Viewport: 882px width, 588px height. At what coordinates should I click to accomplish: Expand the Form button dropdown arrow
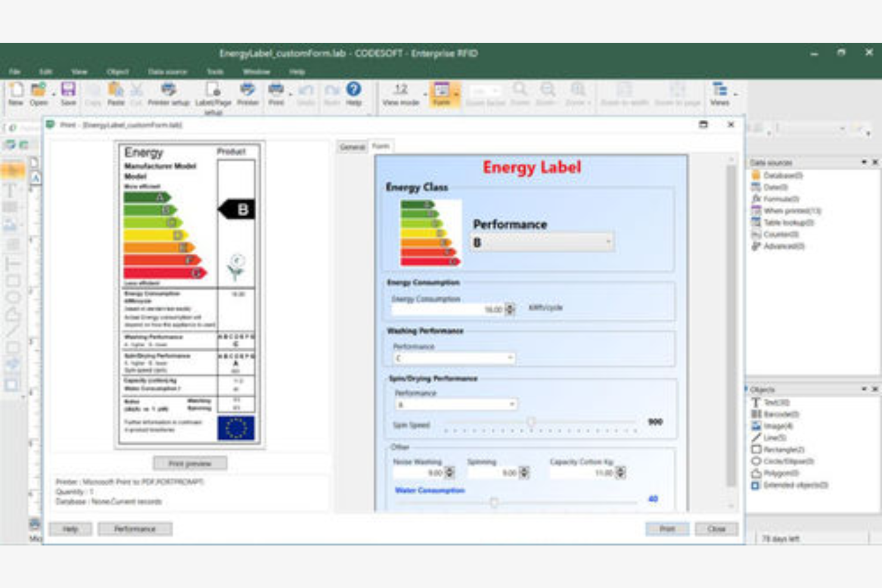point(456,94)
